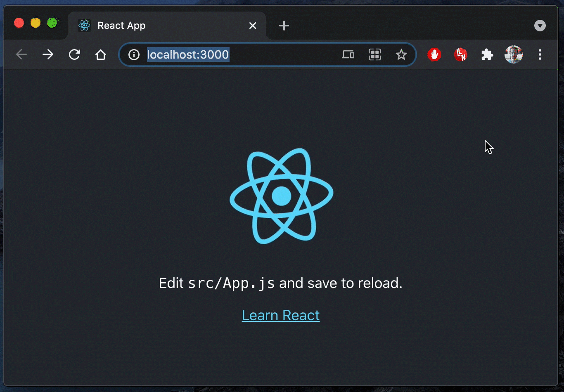
Task: Open the device cast icon in address bar
Action: [348, 54]
